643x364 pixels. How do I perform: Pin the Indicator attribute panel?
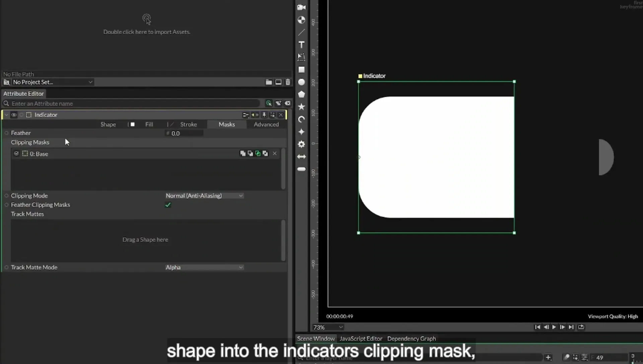coord(264,115)
